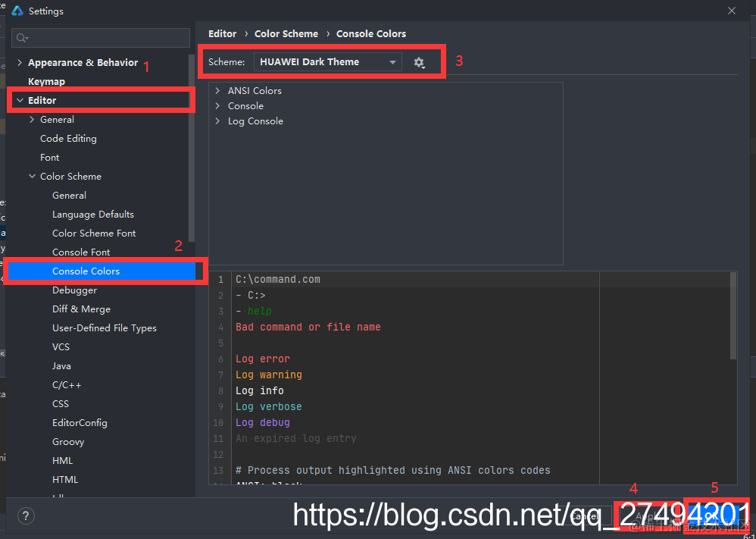Expand the ANSI Colors group
This screenshot has height=539, width=756.
[217, 91]
